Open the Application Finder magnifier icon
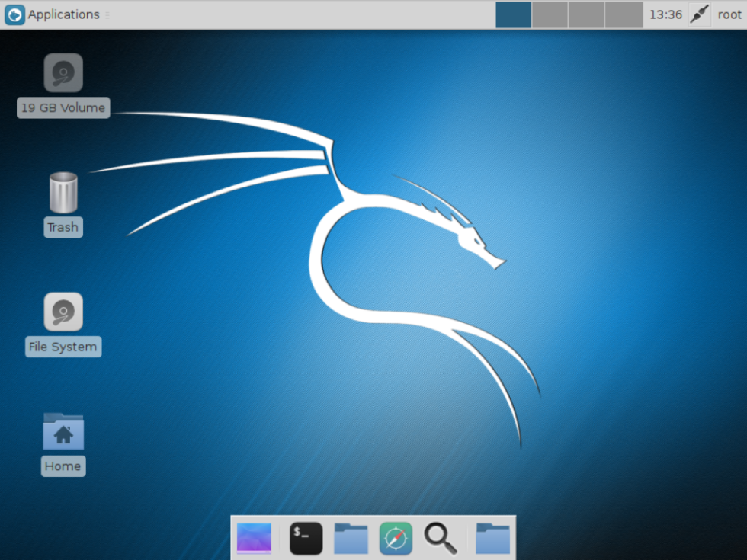The width and height of the screenshot is (747, 560). [441, 538]
